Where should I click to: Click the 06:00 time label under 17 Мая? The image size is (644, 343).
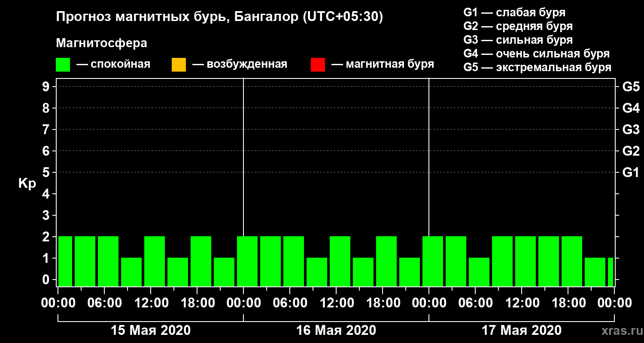475,303
